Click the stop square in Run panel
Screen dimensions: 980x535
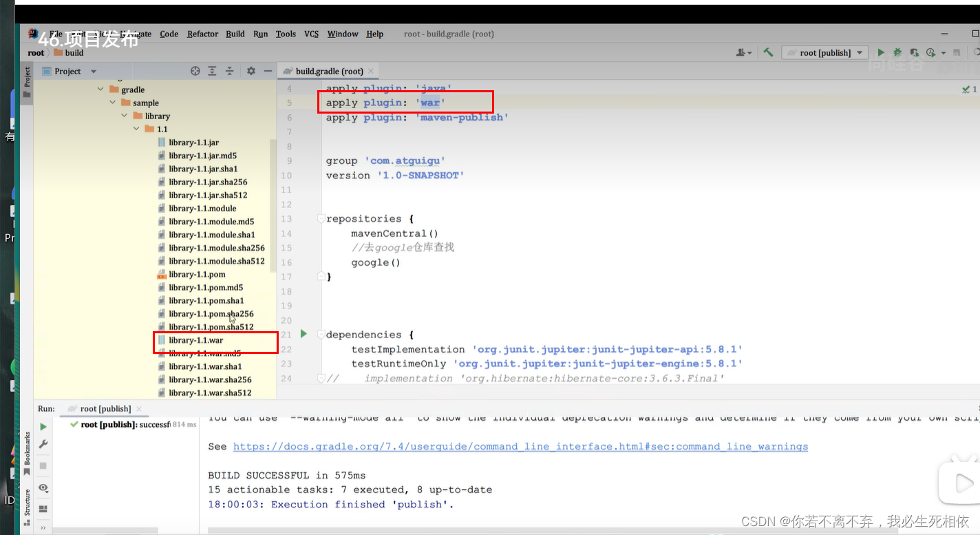pyautogui.click(x=43, y=466)
